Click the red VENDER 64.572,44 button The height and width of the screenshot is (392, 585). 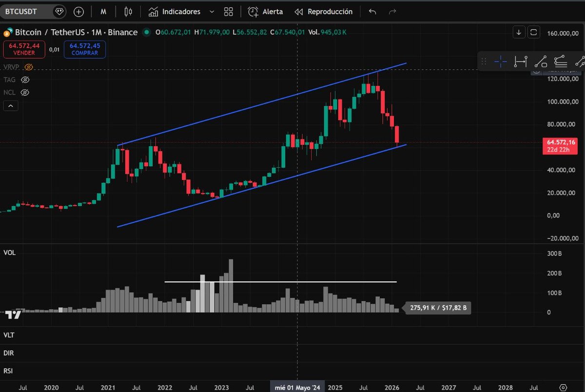pyautogui.click(x=24, y=49)
